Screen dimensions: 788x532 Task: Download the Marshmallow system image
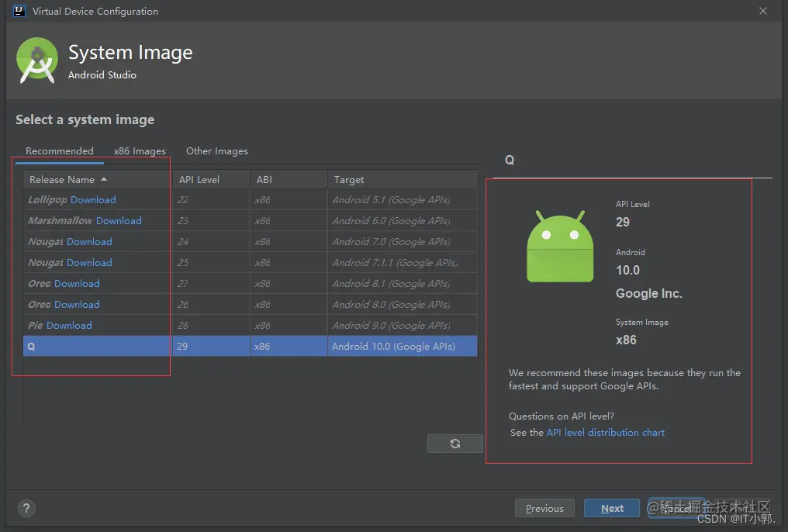pos(119,221)
